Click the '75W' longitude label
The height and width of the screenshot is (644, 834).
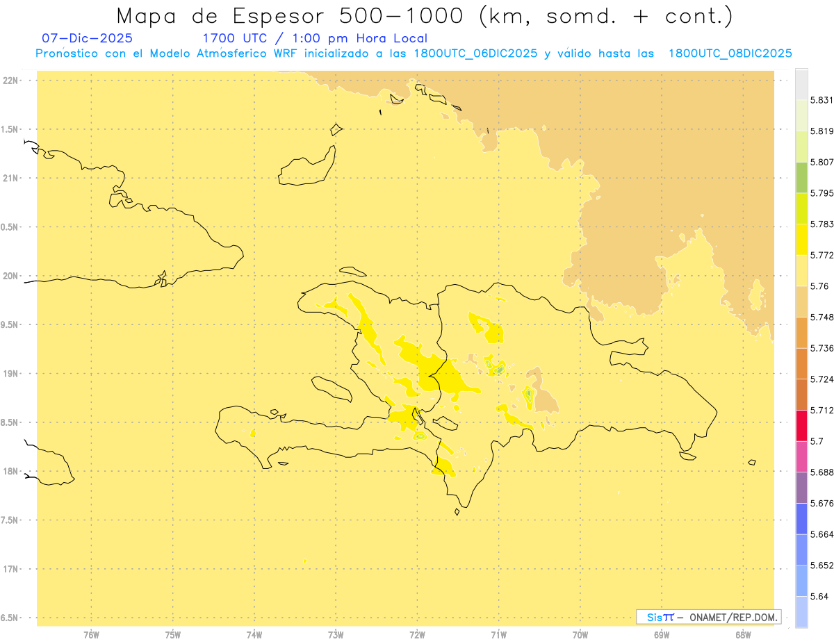[x=173, y=635]
